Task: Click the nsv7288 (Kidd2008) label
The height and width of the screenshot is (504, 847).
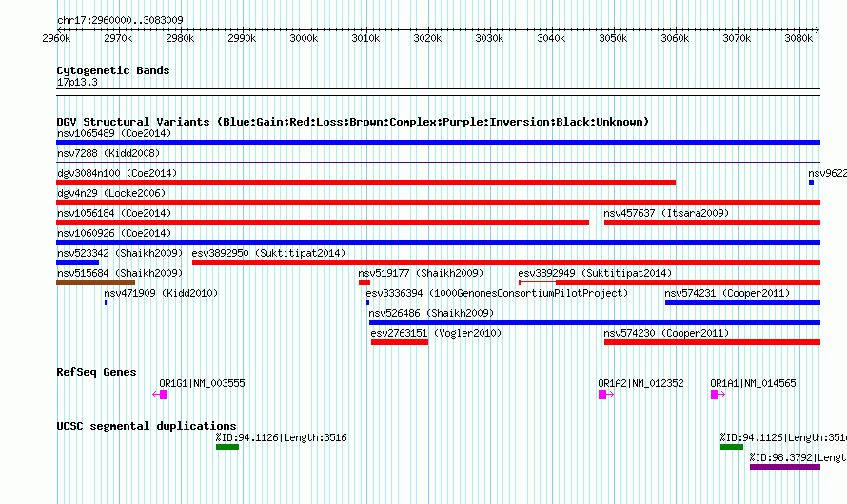Action: (108, 153)
